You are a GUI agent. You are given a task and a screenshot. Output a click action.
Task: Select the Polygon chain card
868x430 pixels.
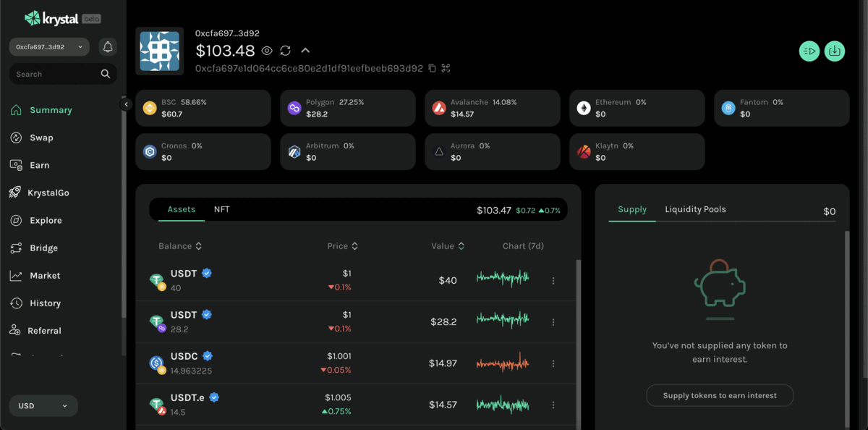348,109
